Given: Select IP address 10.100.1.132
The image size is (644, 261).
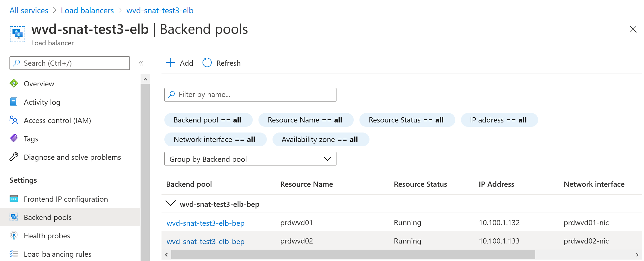Looking at the screenshot, I should [499, 223].
